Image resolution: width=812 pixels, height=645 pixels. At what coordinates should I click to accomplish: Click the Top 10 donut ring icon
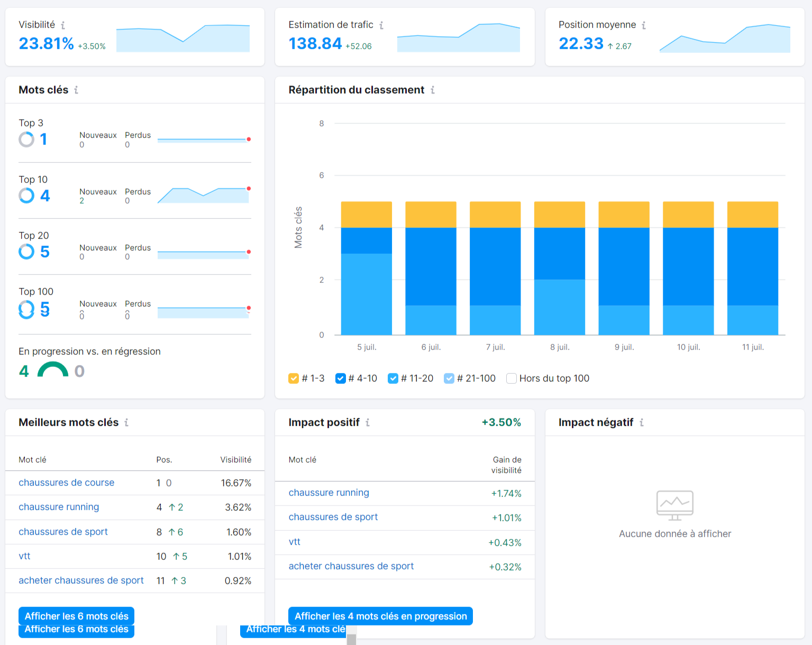26,196
